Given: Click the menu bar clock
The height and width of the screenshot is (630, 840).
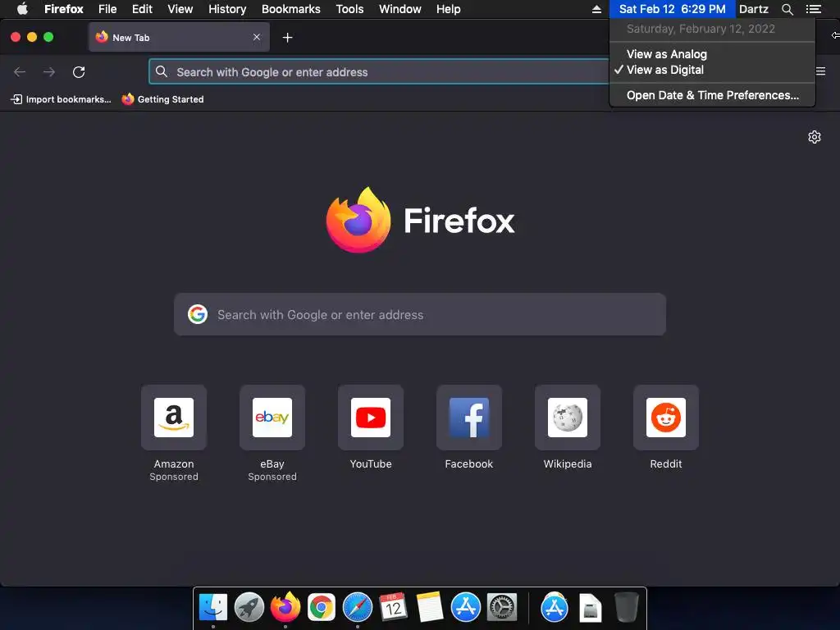Looking at the screenshot, I should tap(673, 9).
